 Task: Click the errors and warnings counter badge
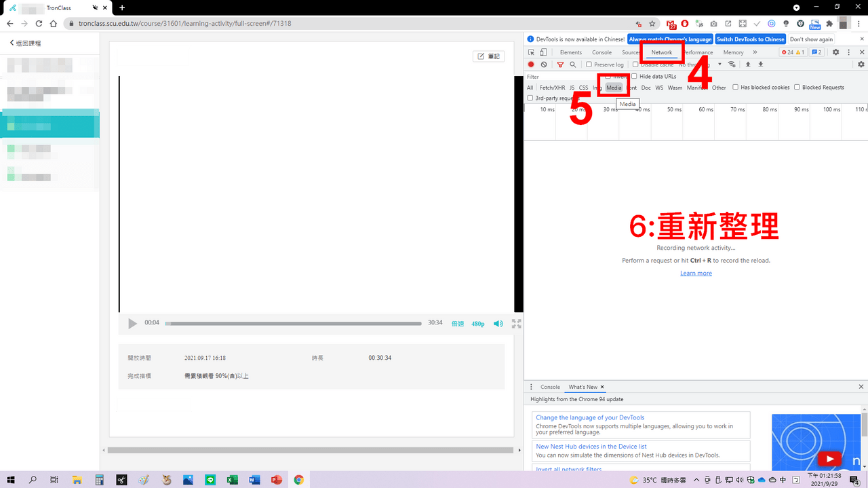pos(792,52)
